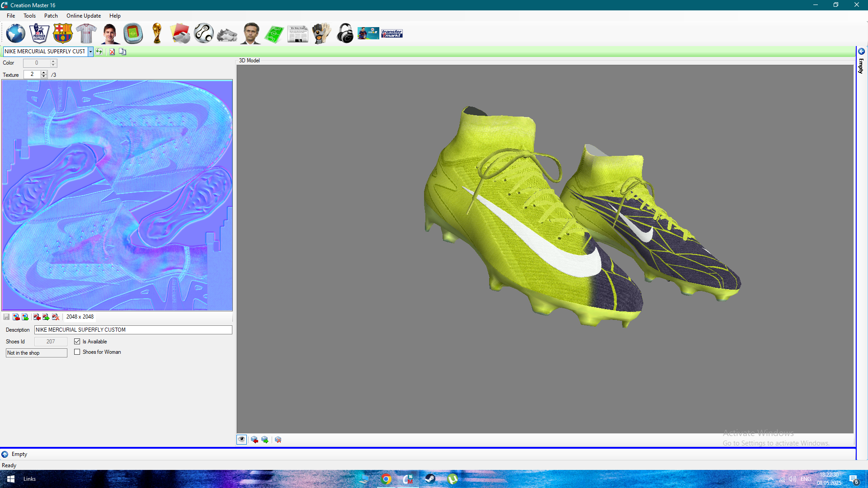
Task: Open the headphones audio editor
Action: click(345, 33)
